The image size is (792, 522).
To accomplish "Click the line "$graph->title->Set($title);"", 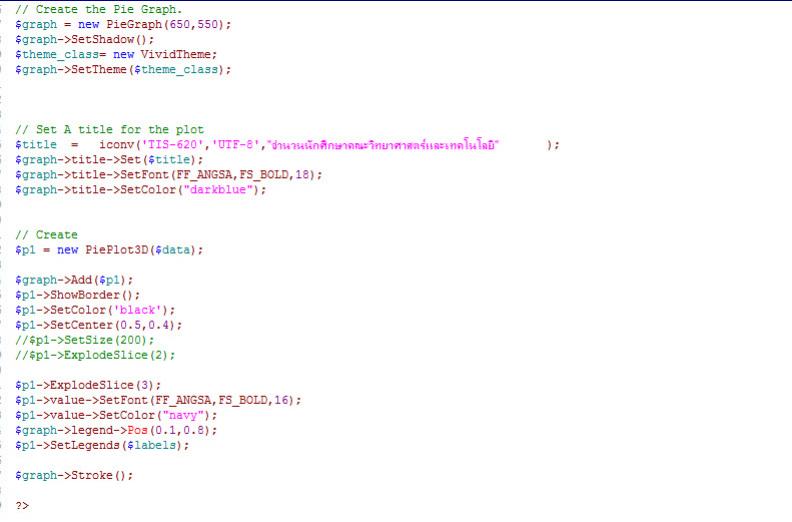I will click(x=109, y=160).
